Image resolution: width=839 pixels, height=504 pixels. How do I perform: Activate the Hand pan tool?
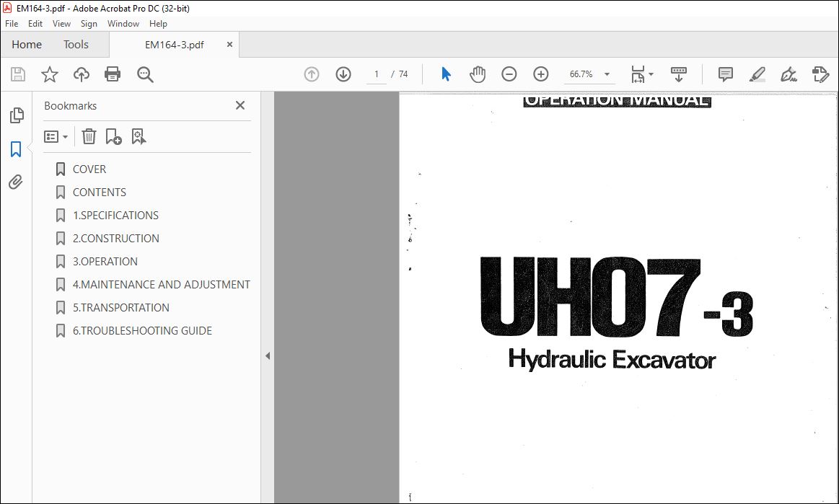(478, 74)
